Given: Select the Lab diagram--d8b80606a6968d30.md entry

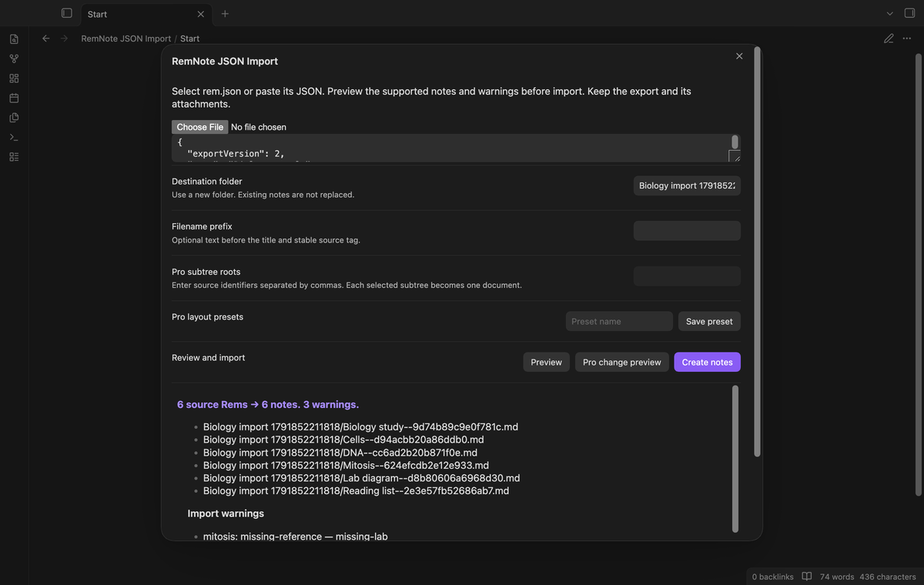Looking at the screenshot, I should pos(361,478).
